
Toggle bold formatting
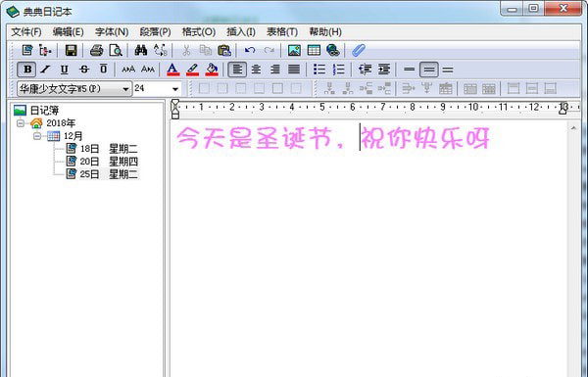tap(27, 70)
